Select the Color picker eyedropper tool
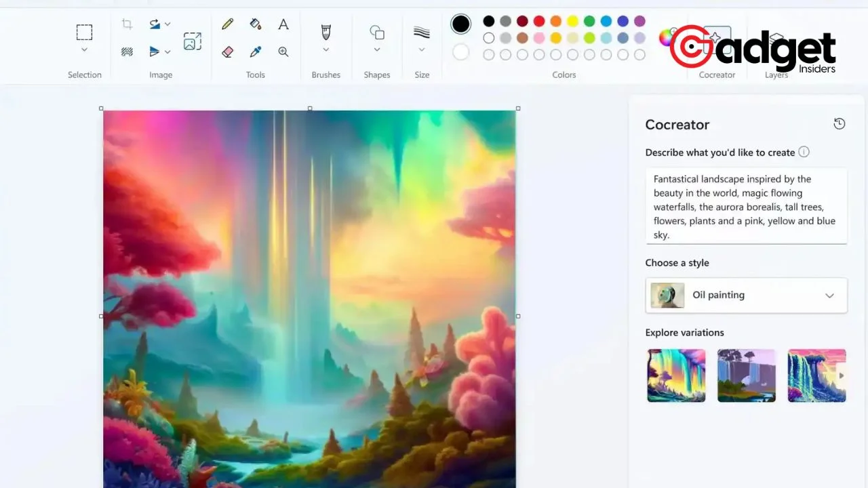This screenshot has height=488, width=868. (x=256, y=52)
